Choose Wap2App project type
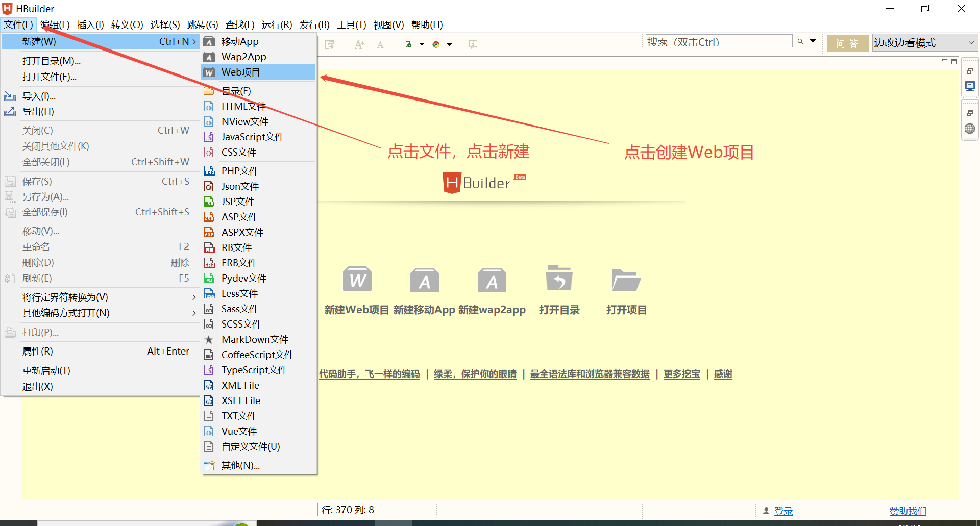980x526 pixels. coord(259,57)
